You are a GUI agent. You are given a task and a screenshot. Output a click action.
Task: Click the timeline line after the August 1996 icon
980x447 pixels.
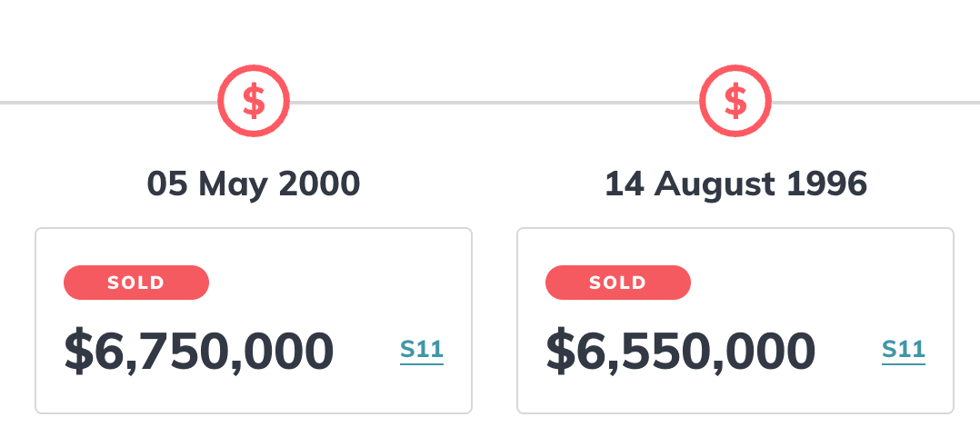tap(875, 103)
